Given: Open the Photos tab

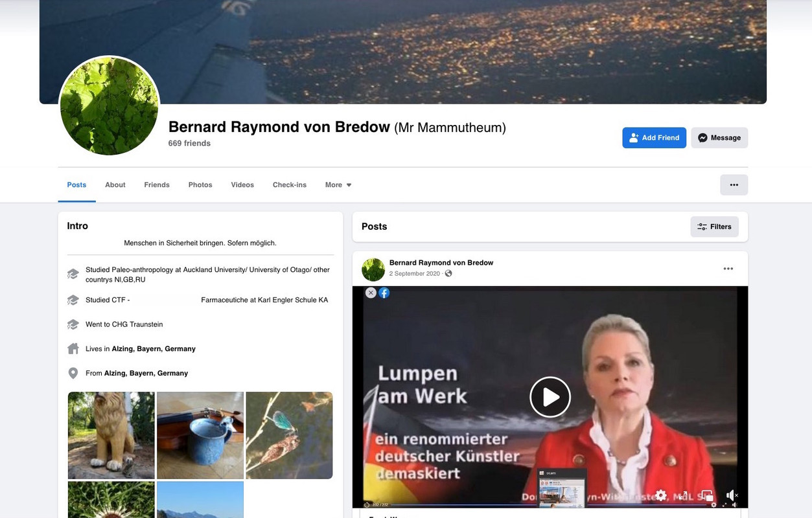Looking at the screenshot, I should (200, 185).
